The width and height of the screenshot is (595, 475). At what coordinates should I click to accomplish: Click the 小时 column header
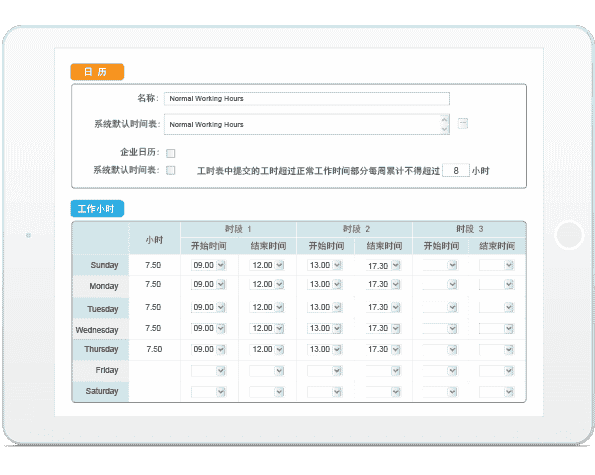[154, 240]
